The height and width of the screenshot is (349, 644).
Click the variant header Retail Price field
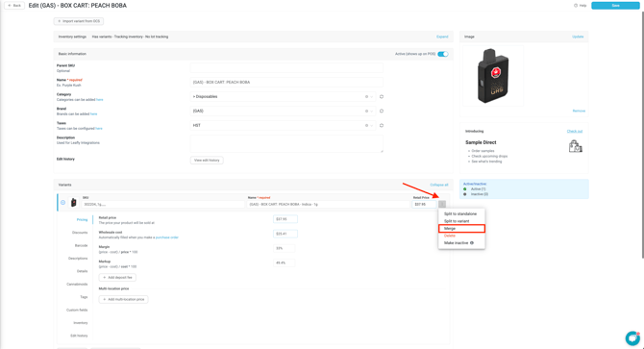coord(424,204)
